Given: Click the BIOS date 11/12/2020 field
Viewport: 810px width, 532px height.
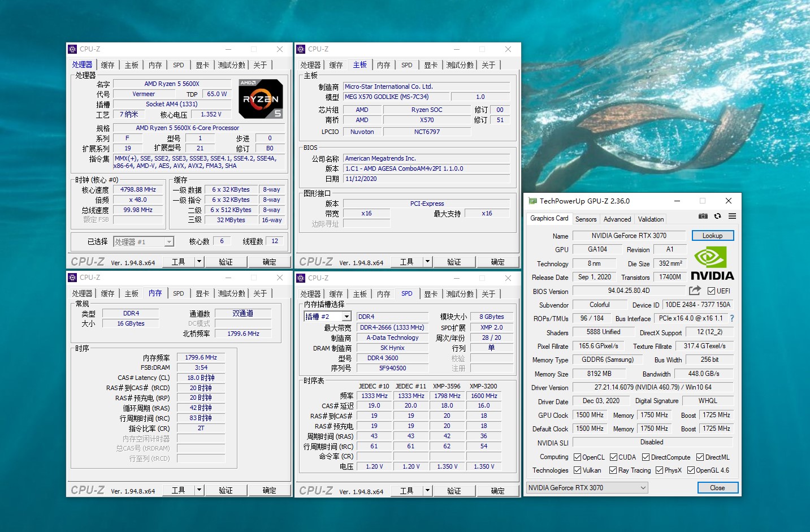Looking at the screenshot, I should [x=427, y=179].
